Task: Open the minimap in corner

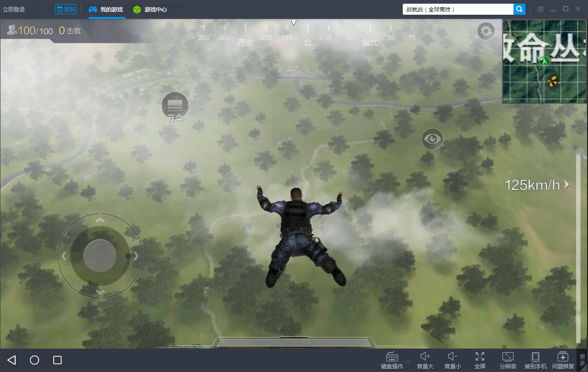Action: [544, 61]
